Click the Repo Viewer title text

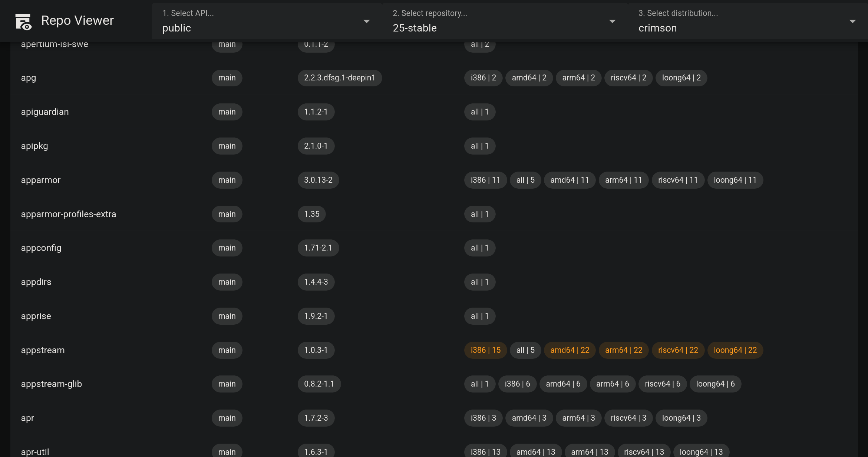click(77, 20)
